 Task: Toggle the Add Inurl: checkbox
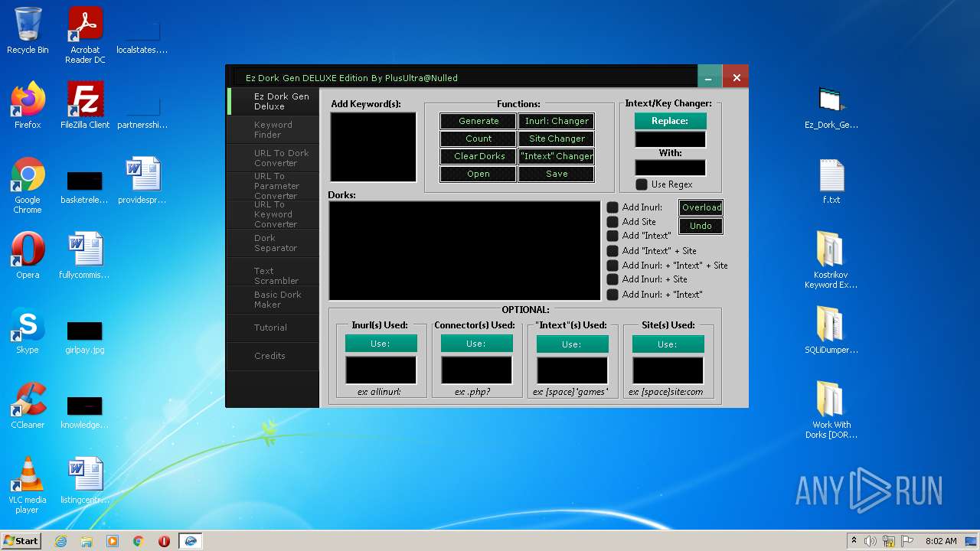pyautogui.click(x=612, y=207)
